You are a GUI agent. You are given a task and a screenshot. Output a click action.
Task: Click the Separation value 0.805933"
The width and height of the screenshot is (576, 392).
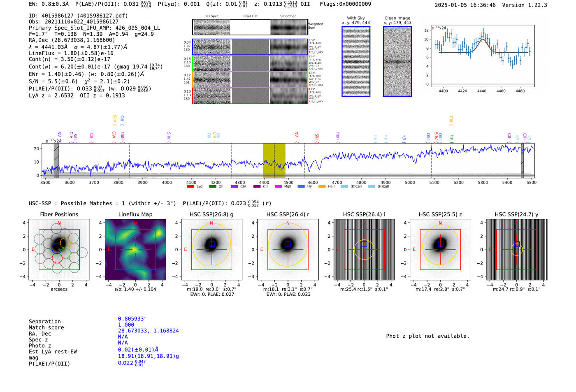coord(132,319)
